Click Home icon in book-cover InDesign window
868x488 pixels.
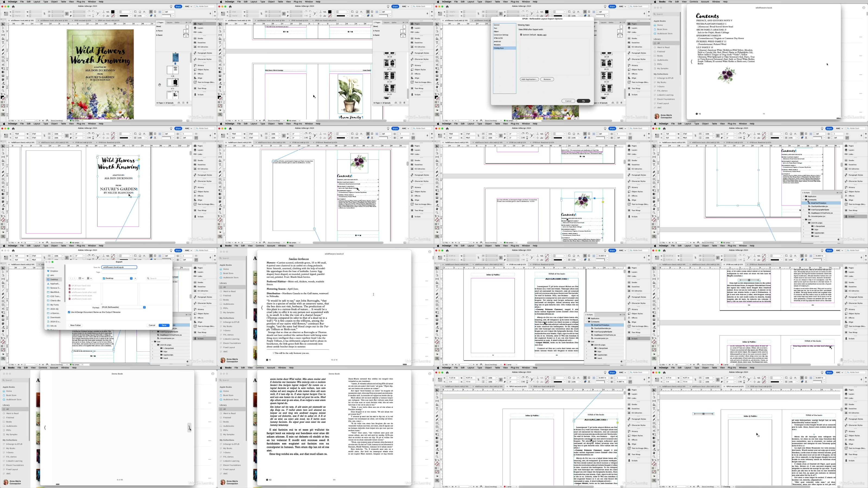13,7
